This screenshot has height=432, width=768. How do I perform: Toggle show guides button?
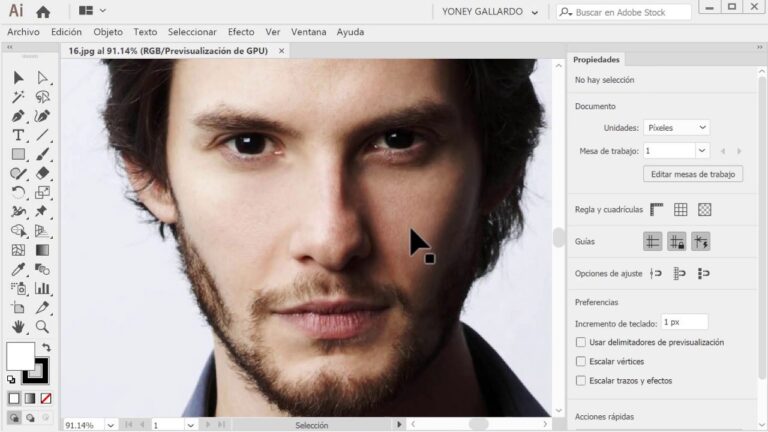click(652, 241)
